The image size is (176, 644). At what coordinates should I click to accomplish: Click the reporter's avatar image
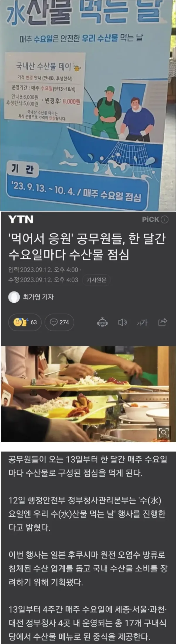coord(14,297)
